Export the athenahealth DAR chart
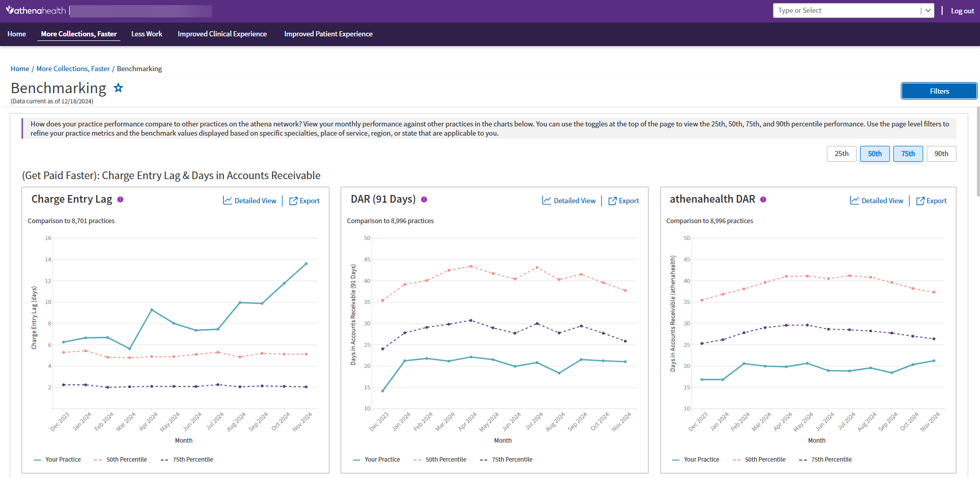This screenshot has width=980, height=478. (931, 201)
